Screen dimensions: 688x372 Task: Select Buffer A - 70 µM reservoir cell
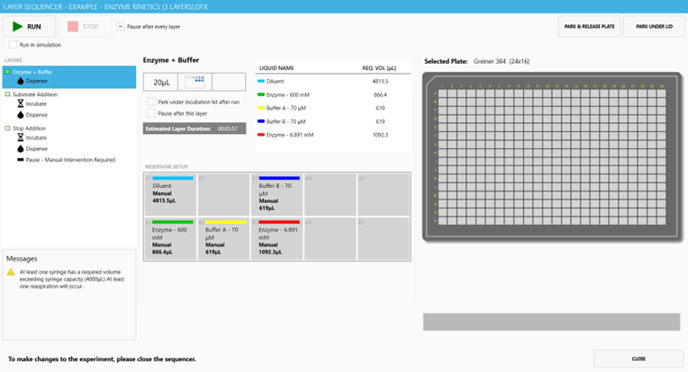coord(224,239)
